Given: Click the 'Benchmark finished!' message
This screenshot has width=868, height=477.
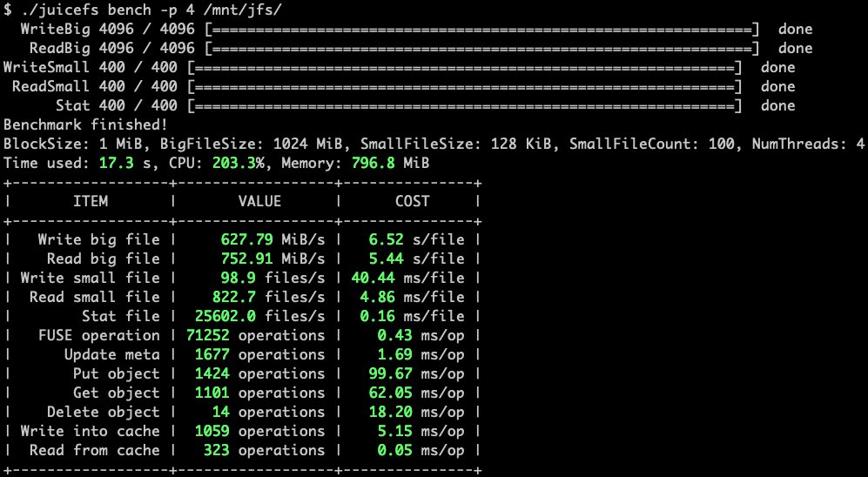Looking at the screenshot, I should 85,124.
